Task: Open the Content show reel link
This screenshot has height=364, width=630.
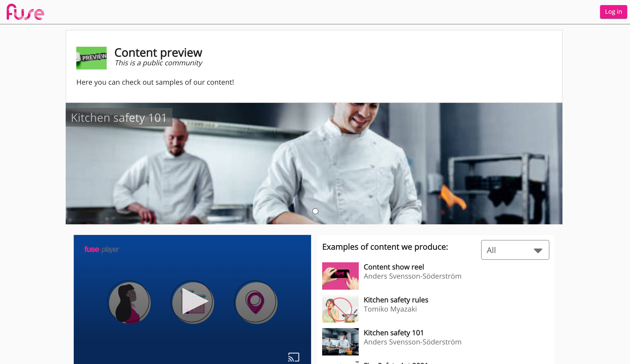Action: coord(394,267)
